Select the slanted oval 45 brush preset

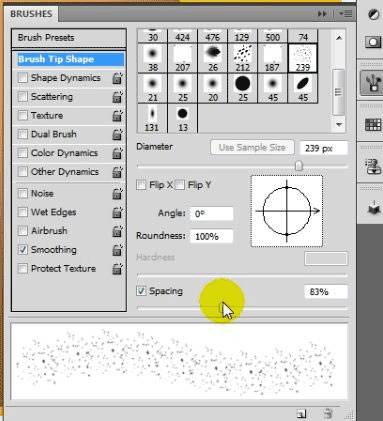[x=302, y=88]
